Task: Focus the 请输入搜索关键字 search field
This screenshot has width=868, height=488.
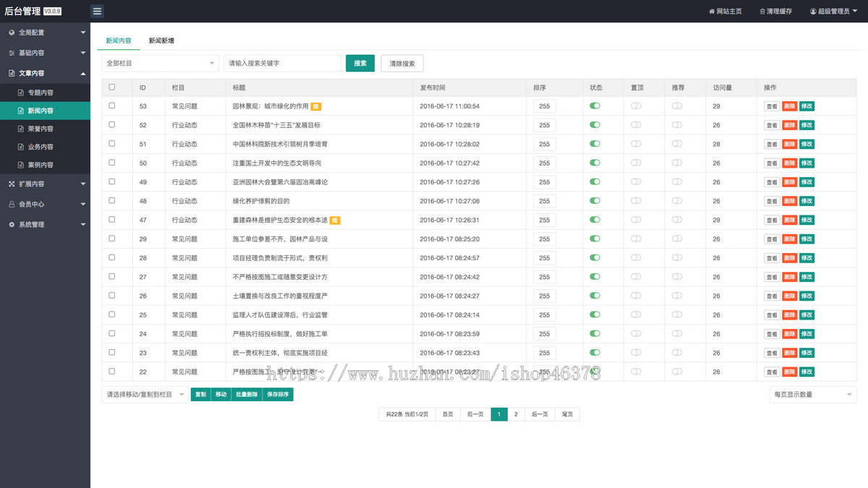Action: coord(282,64)
